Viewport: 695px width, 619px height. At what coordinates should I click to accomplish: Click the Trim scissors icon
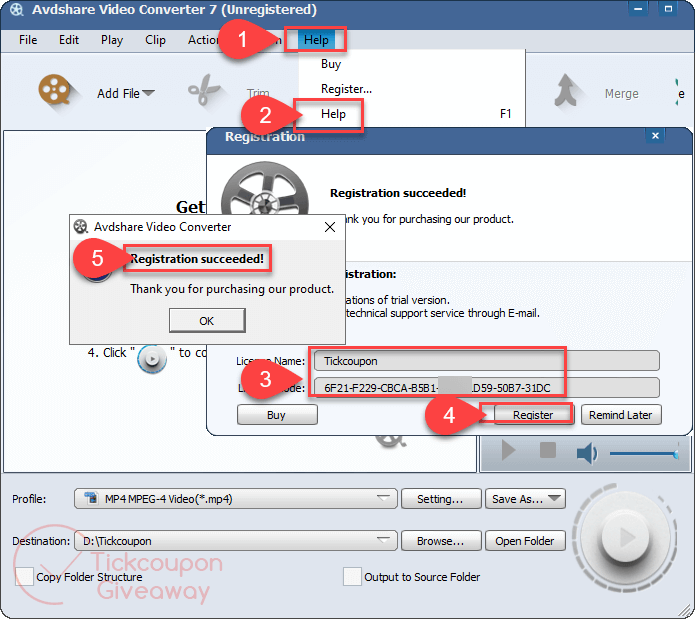click(x=203, y=90)
